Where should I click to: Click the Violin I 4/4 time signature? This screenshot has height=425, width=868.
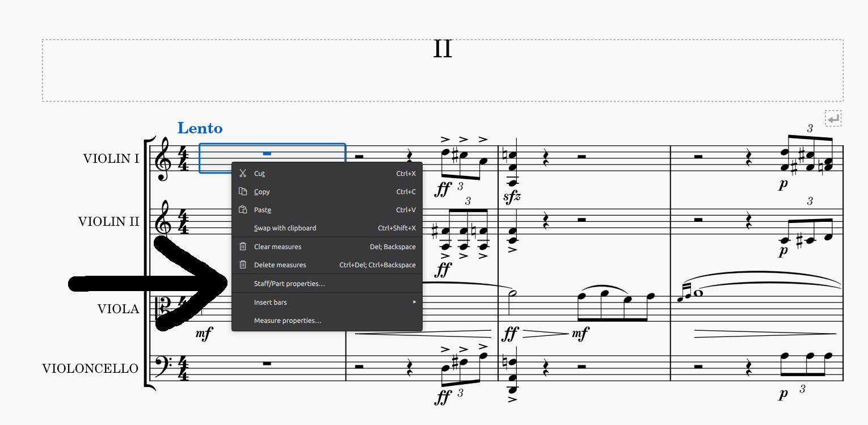(184, 159)
